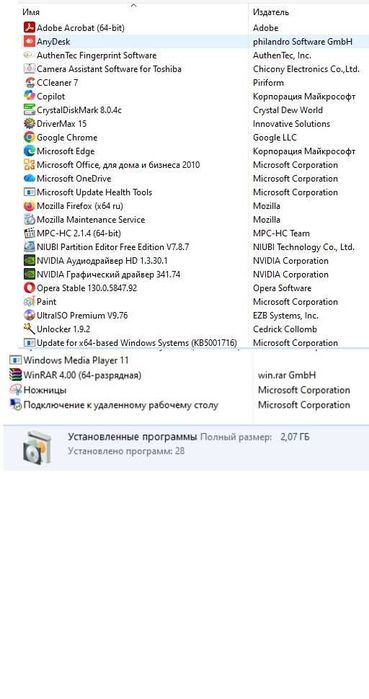Click the total size 2,07 ГБ value
Image resolution: width=369 pixels, height=699 pixels.
295,437
